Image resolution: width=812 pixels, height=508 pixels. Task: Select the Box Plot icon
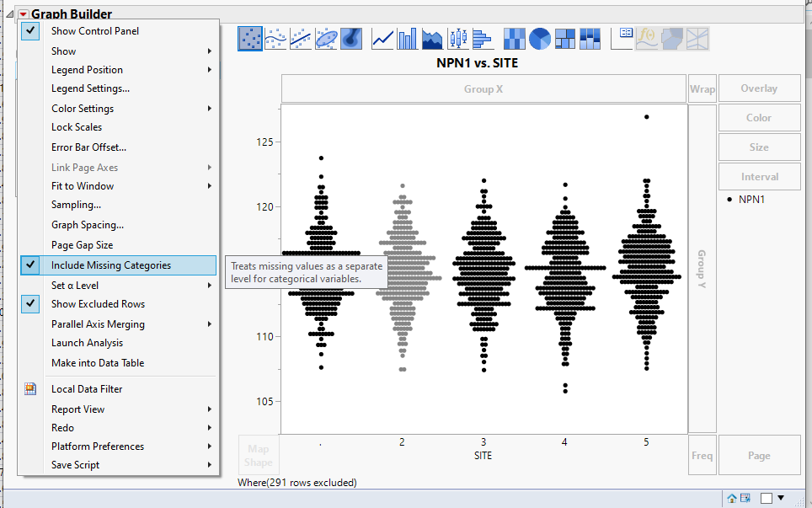457,39
